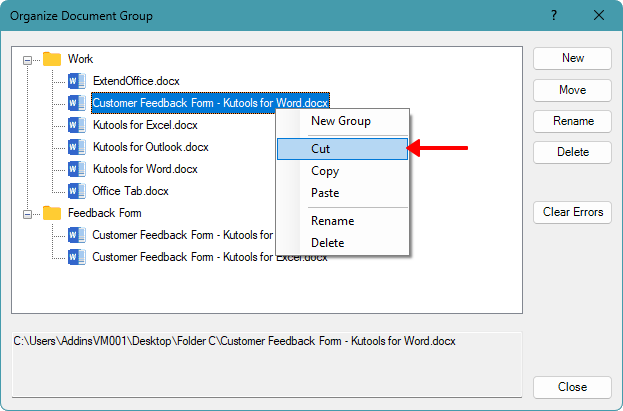
Task: Click the Close button at bottom
Action: pos(572,387)
